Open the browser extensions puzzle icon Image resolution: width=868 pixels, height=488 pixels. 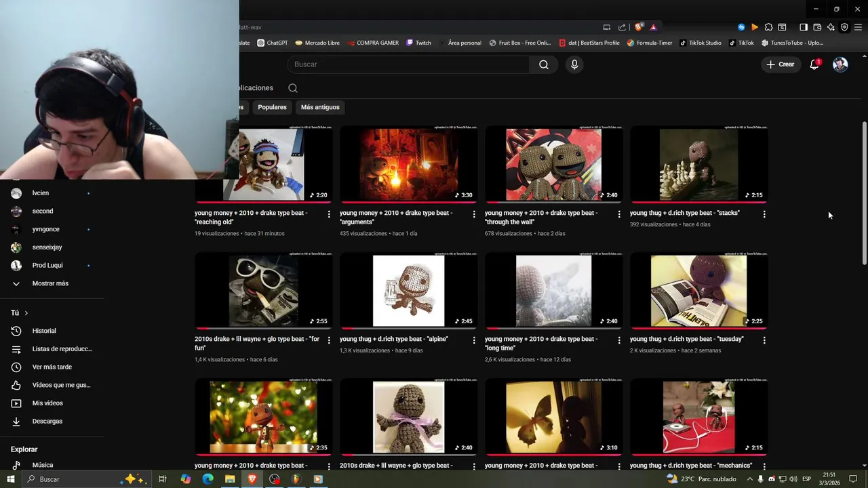coord(768,27)
